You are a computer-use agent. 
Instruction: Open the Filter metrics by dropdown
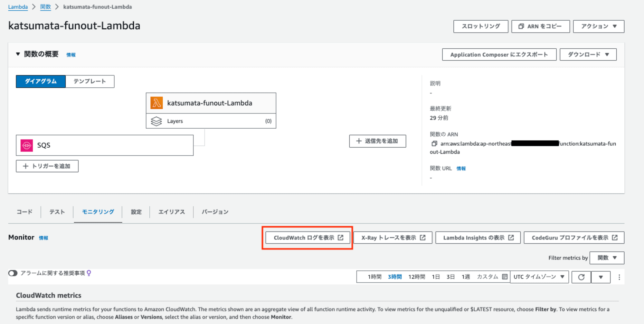(607, 258)
